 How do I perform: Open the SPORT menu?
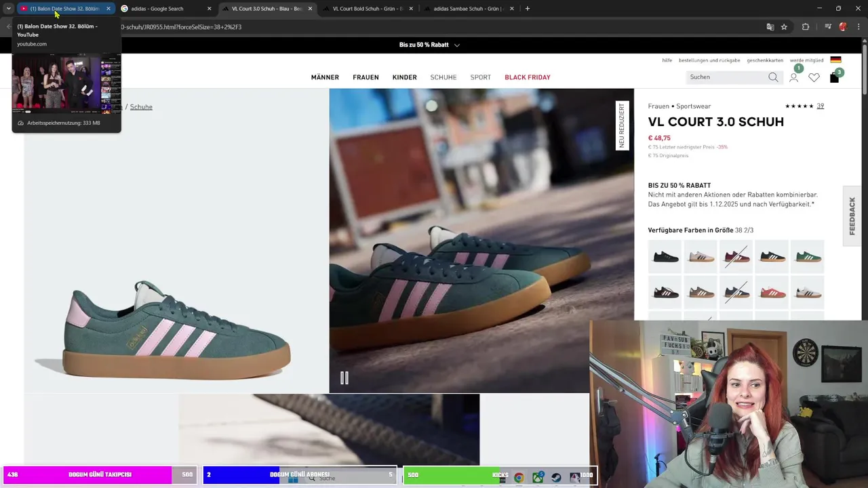tap(481, 77)
